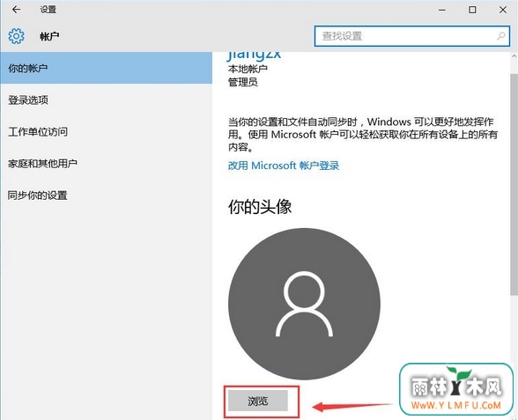The height and width of the screenshot is (420, 518).
Task: Follow the 改用 Microsoft 帐户登录 link
Action: (284, 166)
